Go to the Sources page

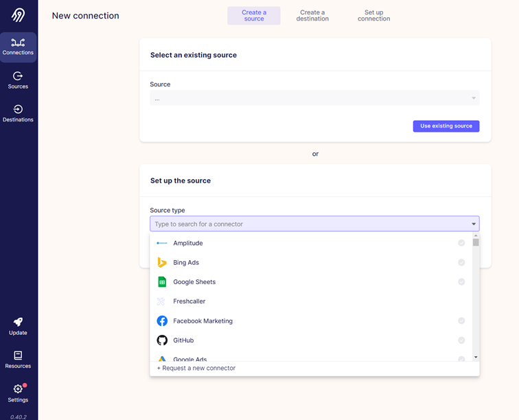coord(18,80)
